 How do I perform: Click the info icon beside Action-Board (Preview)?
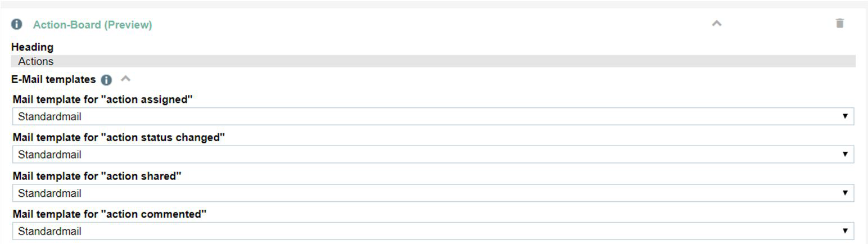coord(17,25)
